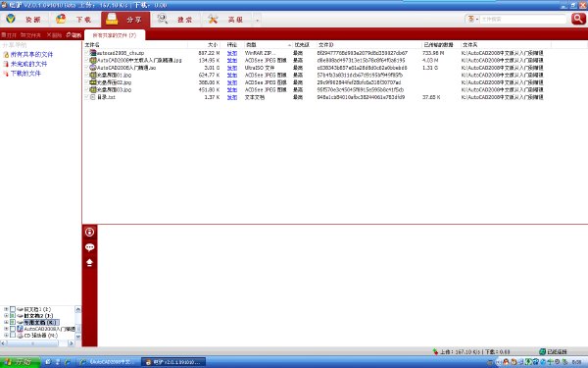Click the JPEG icon of 光盘界面01.jpg
The image size is (588, 368).
[93, 76]
